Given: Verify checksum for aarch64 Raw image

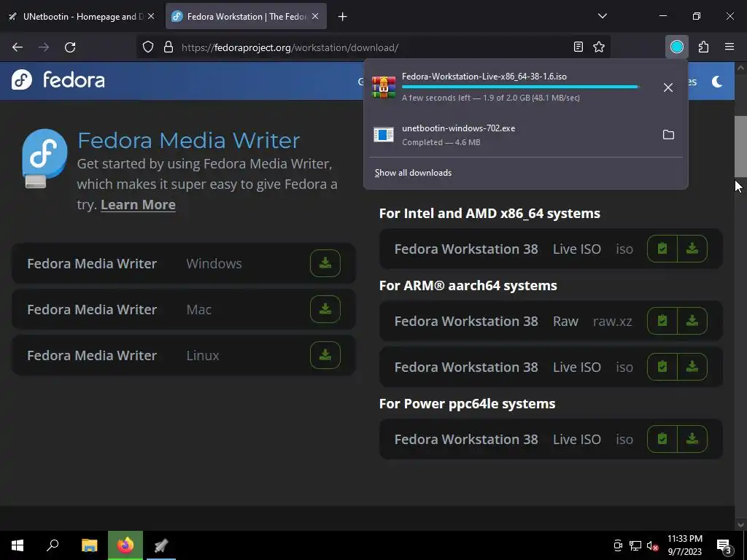Looking at the screenshot, I should pyautogui.click(x=662, y=321).
